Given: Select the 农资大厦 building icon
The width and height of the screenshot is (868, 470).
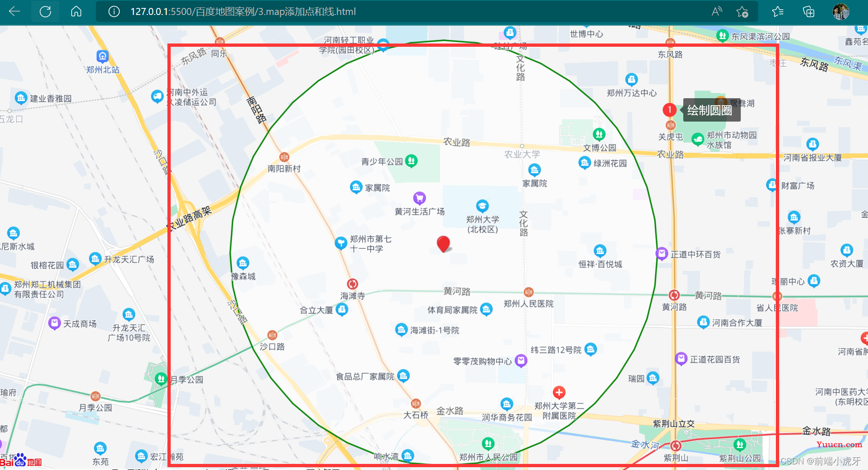Looking at the screenshot, I should click(846, 250).
